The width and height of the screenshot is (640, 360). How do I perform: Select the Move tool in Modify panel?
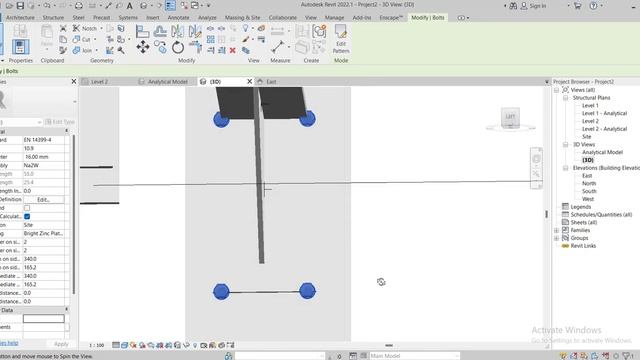tap(142, 47)
